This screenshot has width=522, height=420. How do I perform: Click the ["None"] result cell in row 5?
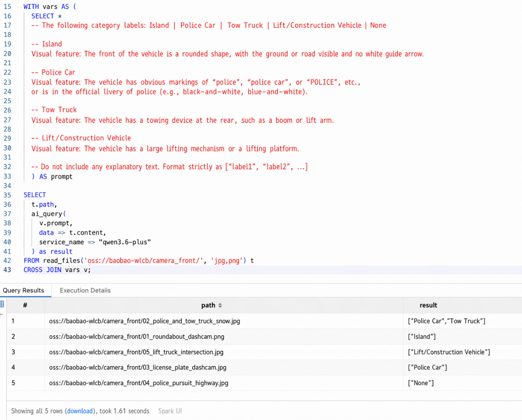(x=421, y=383)
